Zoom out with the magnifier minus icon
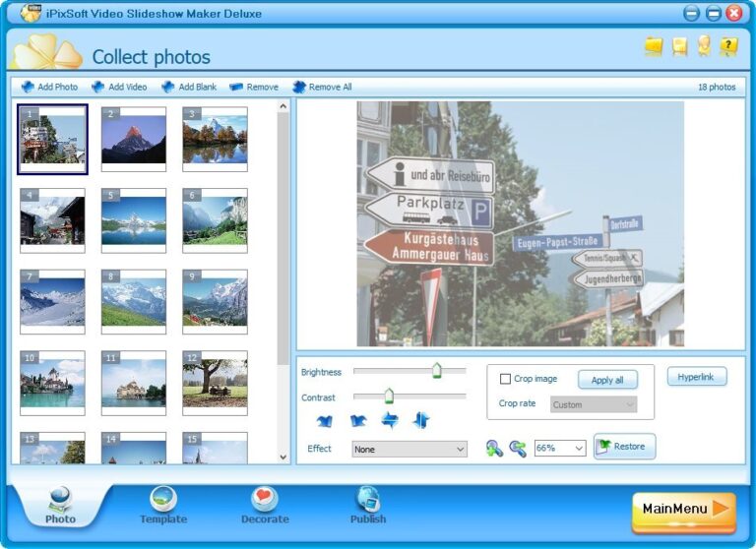This screenshot has width=756, height=549. (x=518, y=449)
